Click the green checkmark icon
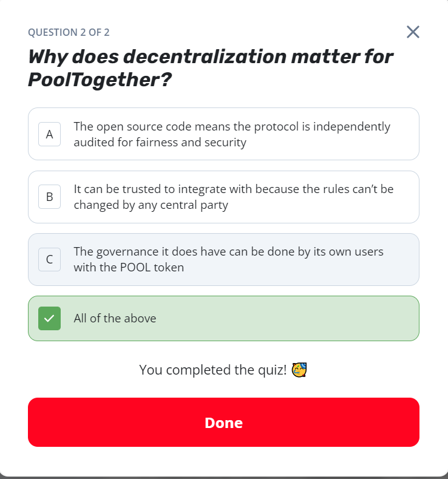Viewport: 448px width, 479px height. (49, 319)
